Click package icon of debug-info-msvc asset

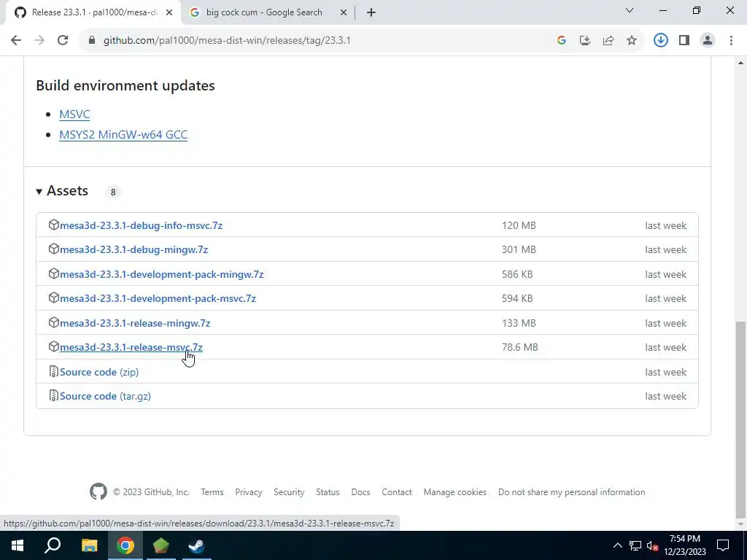[54, 225]
